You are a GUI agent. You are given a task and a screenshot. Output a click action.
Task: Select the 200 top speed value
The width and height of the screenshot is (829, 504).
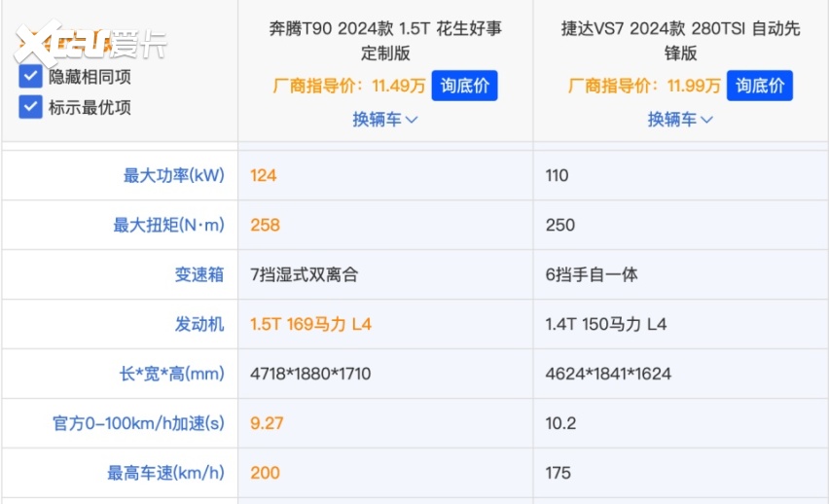265,472
